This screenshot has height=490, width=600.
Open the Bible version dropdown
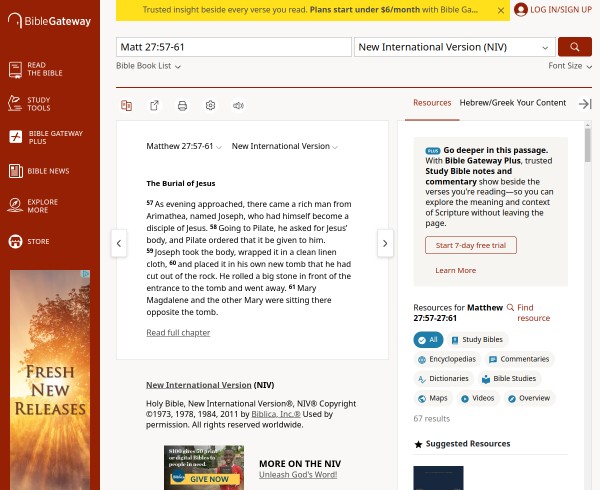click(x=455, y=47)
